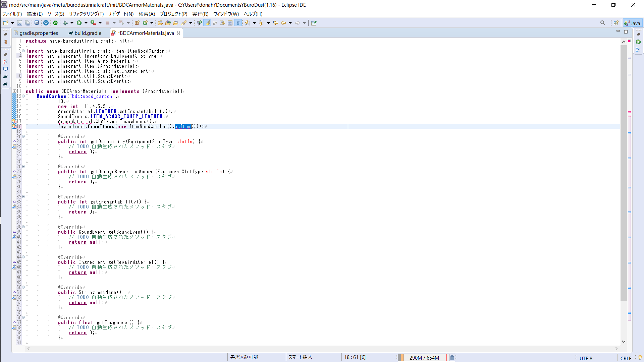Screen dimensions: 644x362
Task: Collapse the getDurability method fold on line 20
Action: click(23, 136)
